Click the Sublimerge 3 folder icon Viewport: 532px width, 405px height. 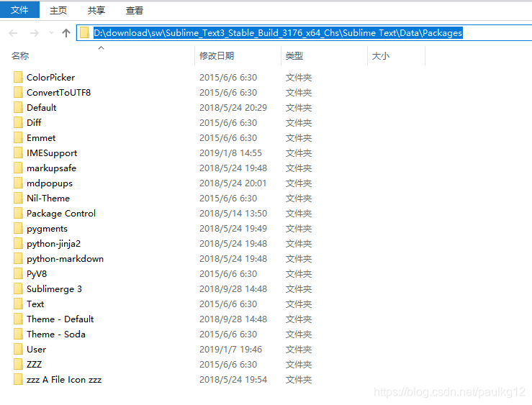[18, 288]
